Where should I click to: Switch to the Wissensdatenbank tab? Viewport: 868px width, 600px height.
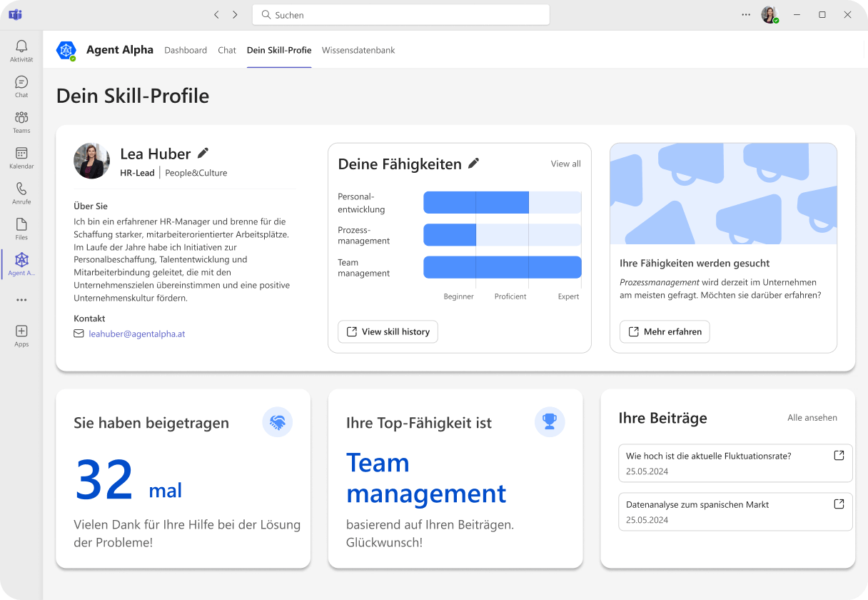coord(358,50)
